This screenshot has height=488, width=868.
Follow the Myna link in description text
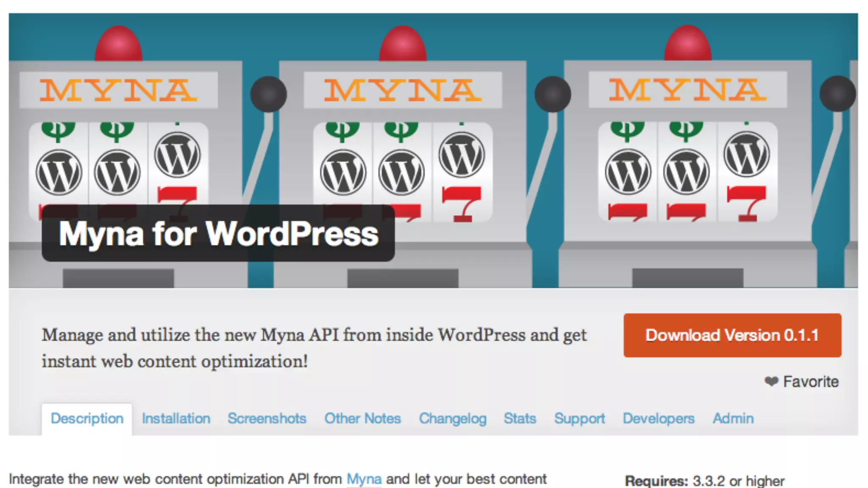coord(364,479)
